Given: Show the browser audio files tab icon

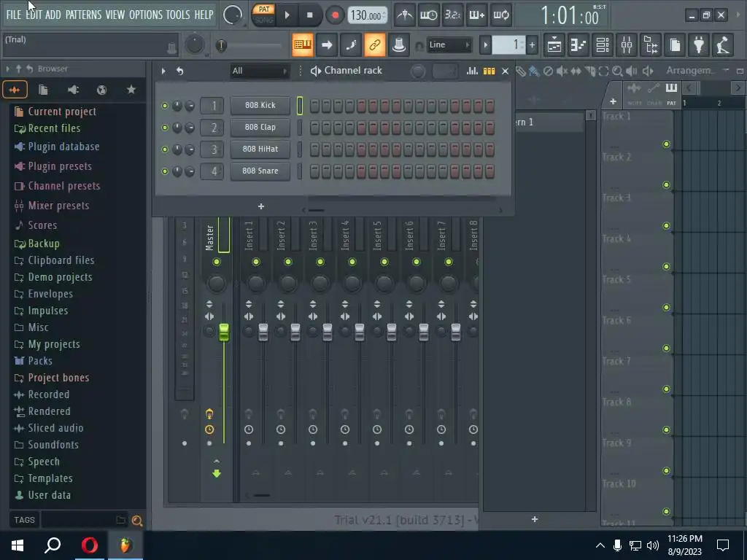Looking at the screenshot, I should pyautogui.click(x=15, y=90).
